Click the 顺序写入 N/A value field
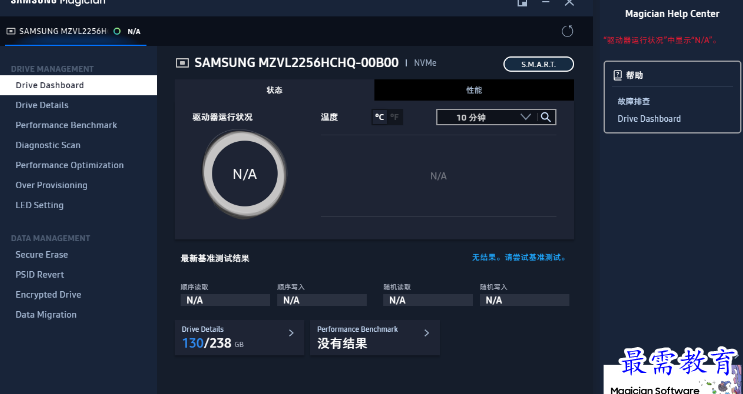Image resolution: width=743 pixels, height=394 pixels. click(322, 300)
